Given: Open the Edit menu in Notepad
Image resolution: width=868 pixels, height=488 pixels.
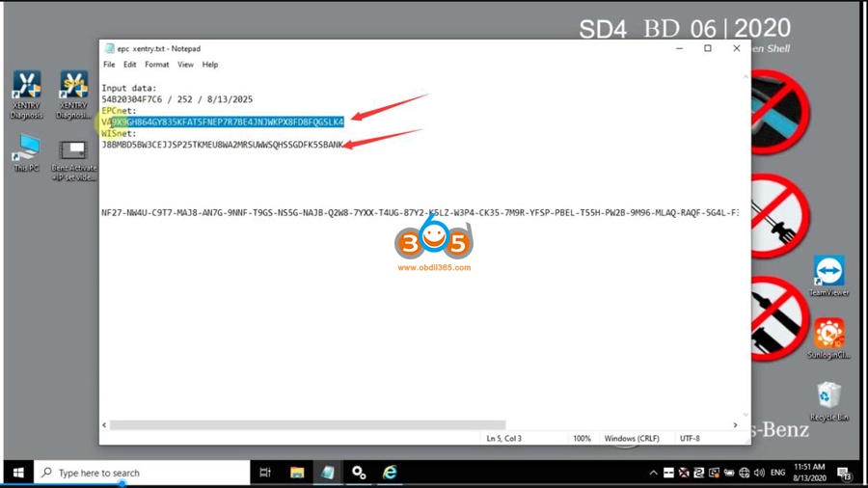Looking at the screenshot, I should click(129, 65).
